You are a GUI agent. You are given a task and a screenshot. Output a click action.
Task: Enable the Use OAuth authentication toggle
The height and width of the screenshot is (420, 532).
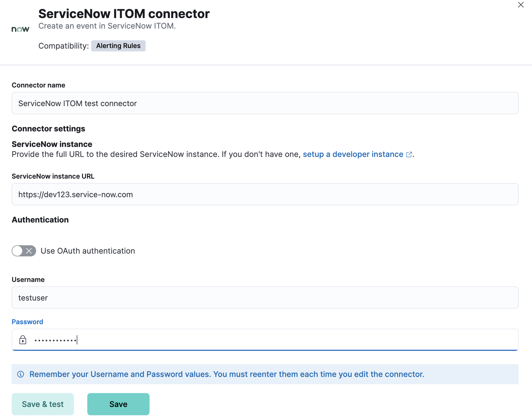click(24, 251)
